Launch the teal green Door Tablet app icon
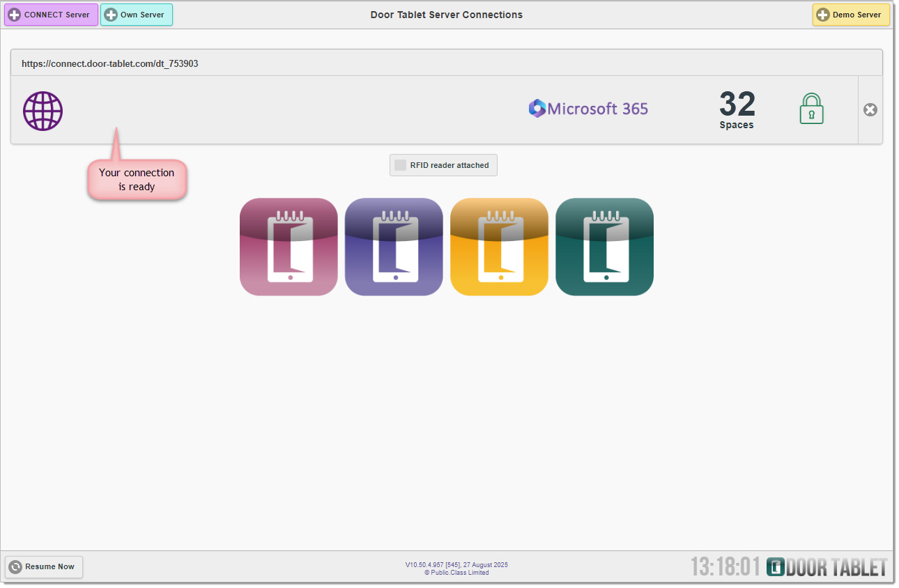This screenshot has width=899, height=588. click(604, 247)
